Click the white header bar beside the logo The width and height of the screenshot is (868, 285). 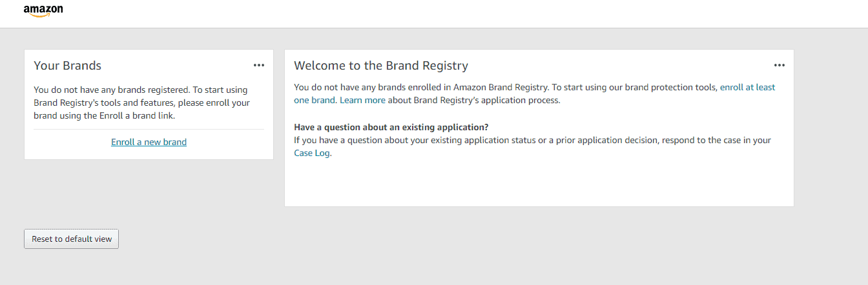[x=452, y=14]
